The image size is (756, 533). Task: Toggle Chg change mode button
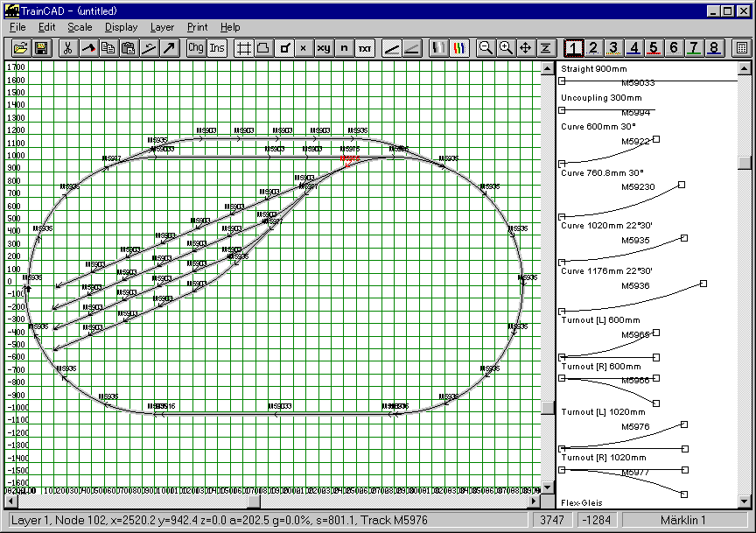point(196,48)
